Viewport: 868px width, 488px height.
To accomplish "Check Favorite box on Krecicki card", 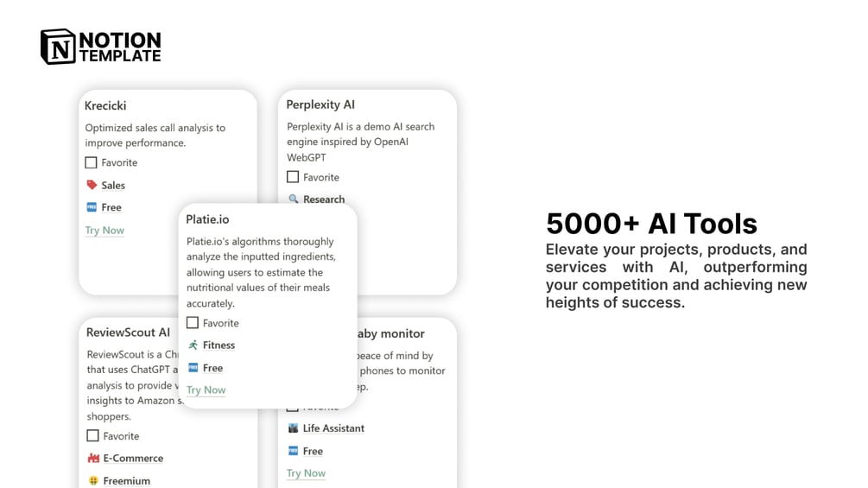I will tap(91, 162).
